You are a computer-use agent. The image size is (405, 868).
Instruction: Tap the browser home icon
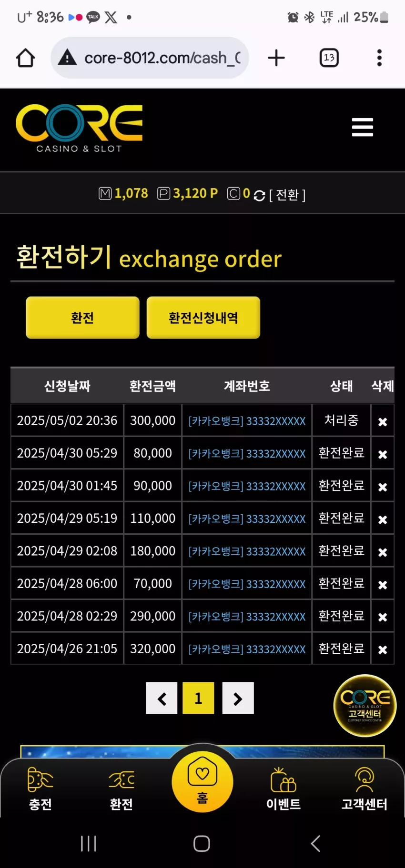pyautogui.click(x=26, y=58)
